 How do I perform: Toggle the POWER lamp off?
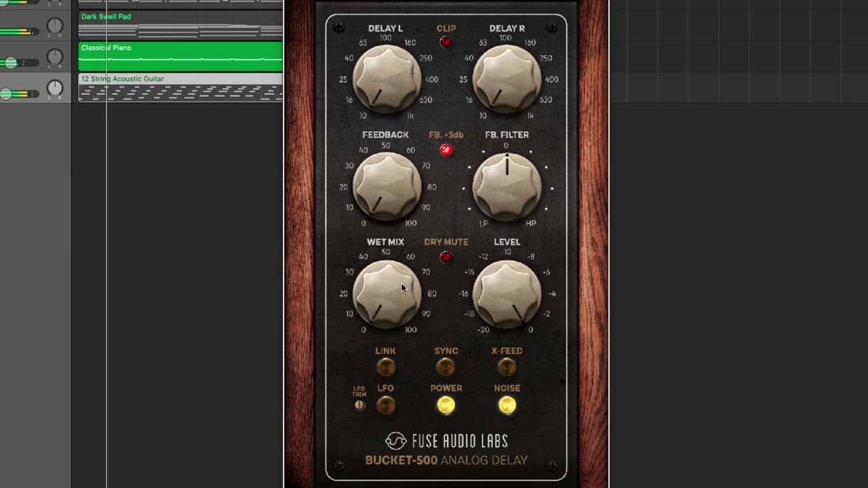pos(446,405)
